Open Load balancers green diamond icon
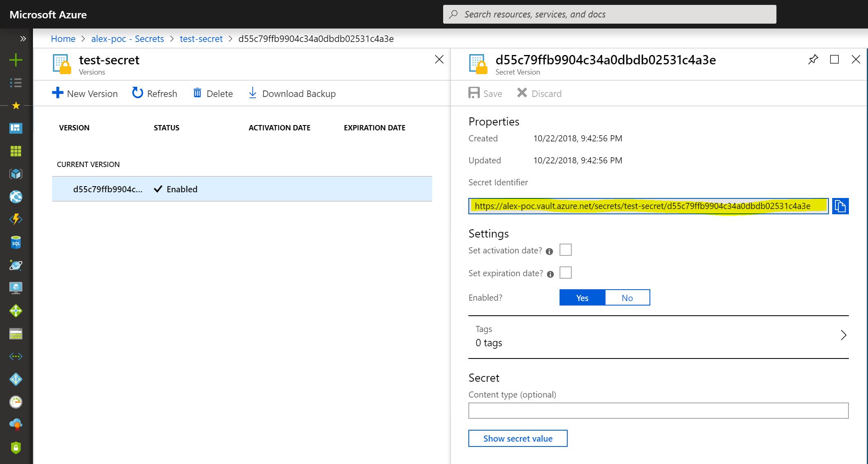 pos(16,311)
